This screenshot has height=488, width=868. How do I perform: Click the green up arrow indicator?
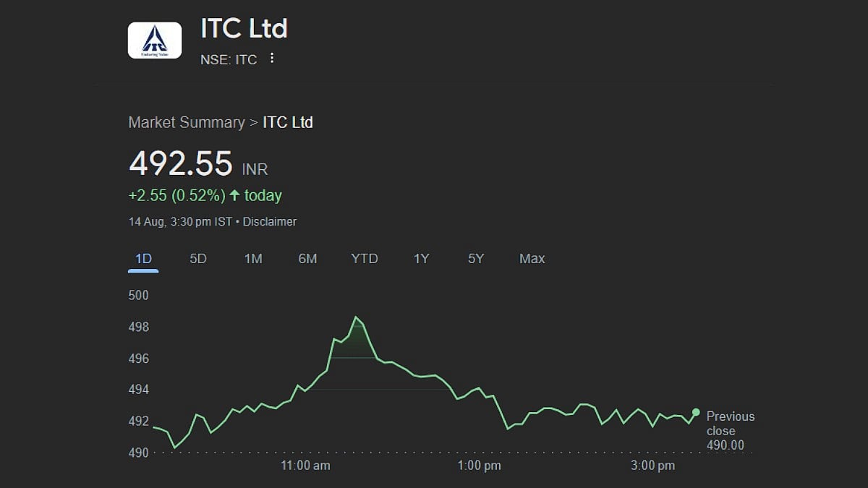[234, 195]
